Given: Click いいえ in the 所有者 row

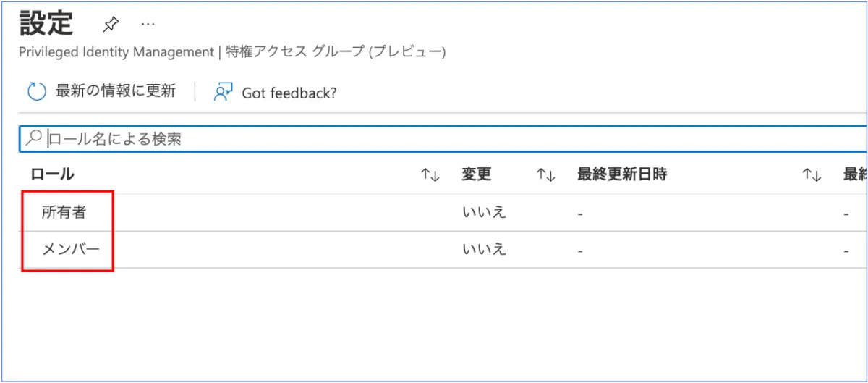Looking at the screenshot, I should pyautogui.click(x=484, y=213).
